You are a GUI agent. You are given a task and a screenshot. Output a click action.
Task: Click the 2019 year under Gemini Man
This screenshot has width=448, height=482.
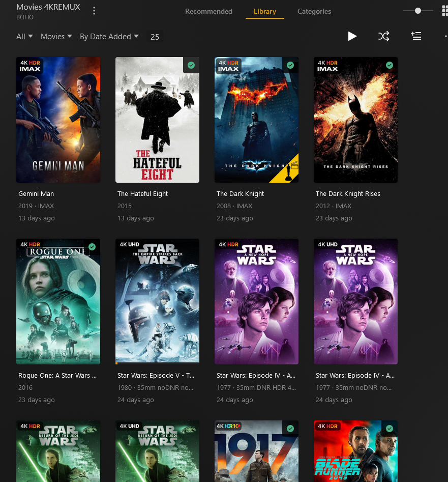(x=25, y=206)
